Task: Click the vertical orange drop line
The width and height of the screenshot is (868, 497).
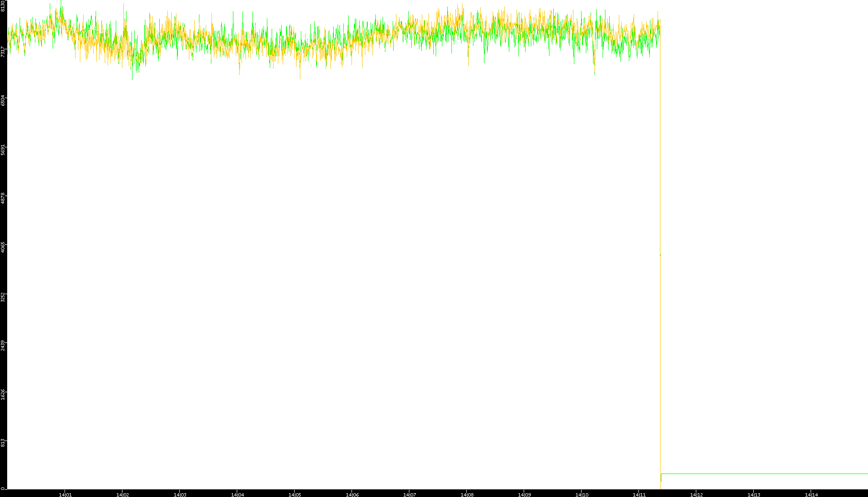Action: tap(660, 144)
